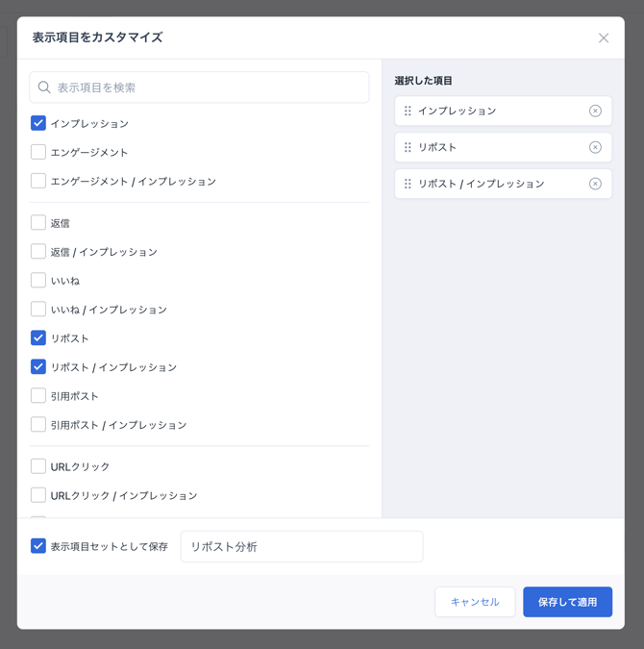Screen dimensions: 644x649
Task: Remove リポスト / インプレッション from selected items
Action: [595, 184]
